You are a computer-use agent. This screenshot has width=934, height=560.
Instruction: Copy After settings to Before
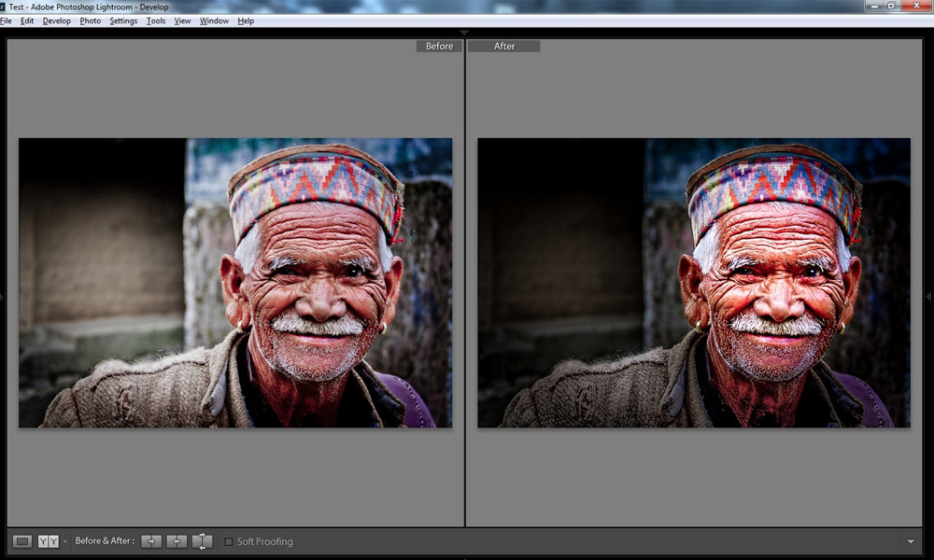click(177, 541)
